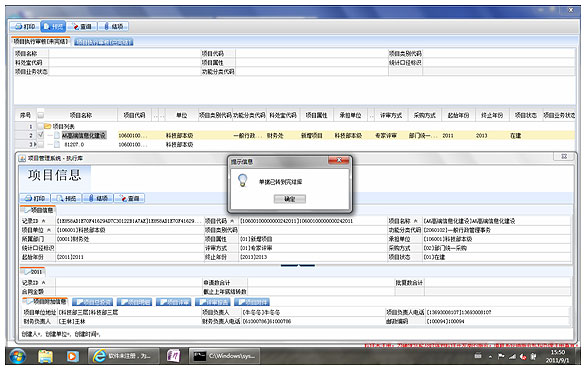This screenshot has width=586, height=370.
Task: Click the horizontal splitter handle below 终止年份
Action: tap(297, 265)
